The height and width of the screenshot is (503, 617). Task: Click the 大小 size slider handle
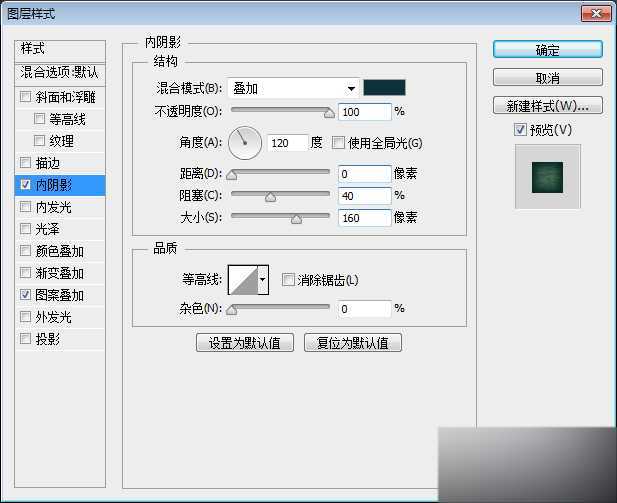[296, 218]
